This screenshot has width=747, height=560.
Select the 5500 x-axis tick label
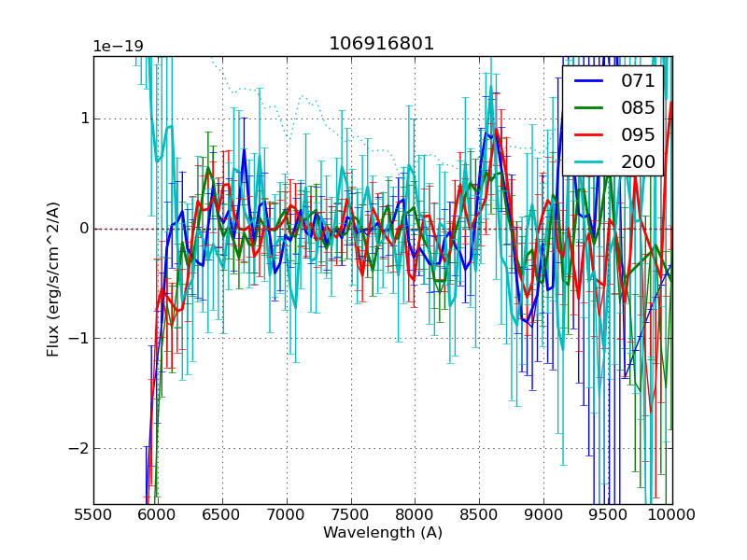coord(93,513)
